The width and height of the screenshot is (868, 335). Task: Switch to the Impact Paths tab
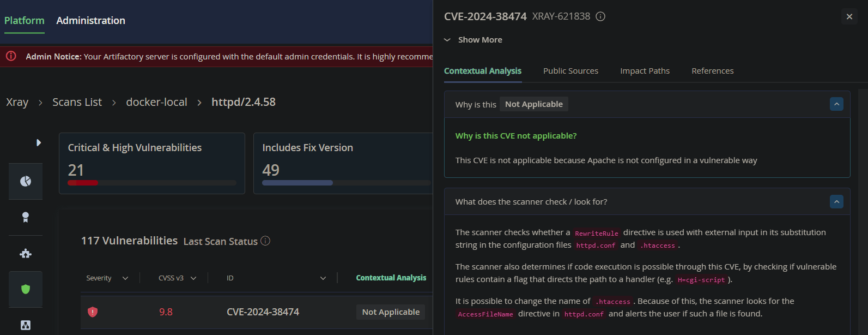pos(645,71)
